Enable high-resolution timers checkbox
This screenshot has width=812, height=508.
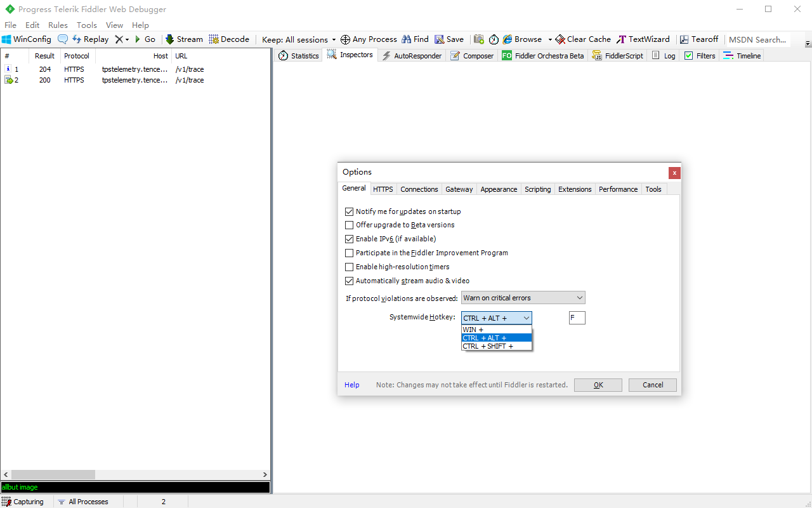point(397,267)
